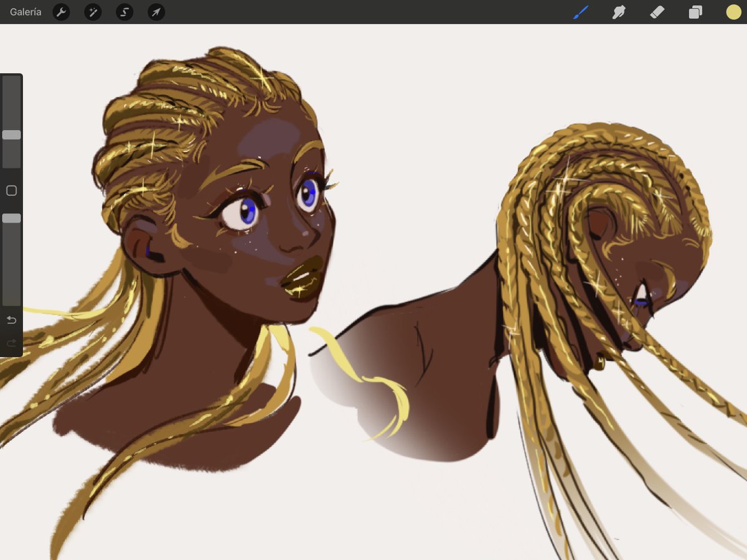Viewport: 747px width, 560px height.
Task: Activate the Selection tool
Action: pyautogui.click(x=125, y=12)
